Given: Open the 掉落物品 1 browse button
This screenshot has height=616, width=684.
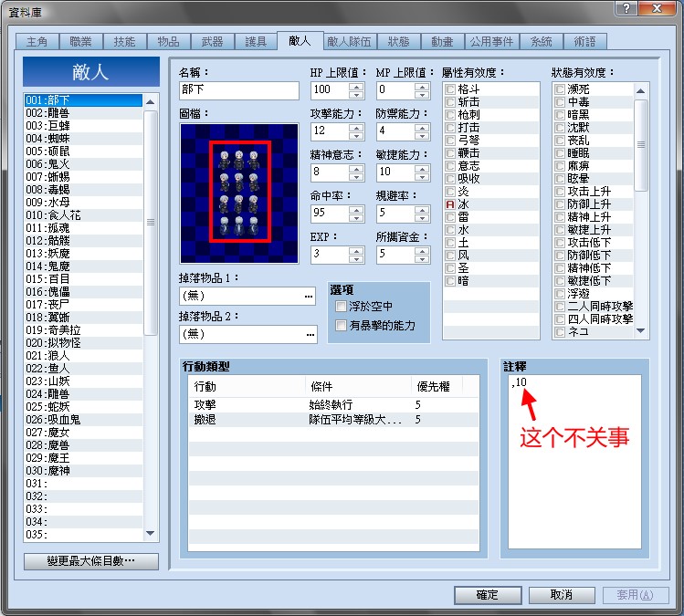Looking at the screenshot, I should click(309, 296).
